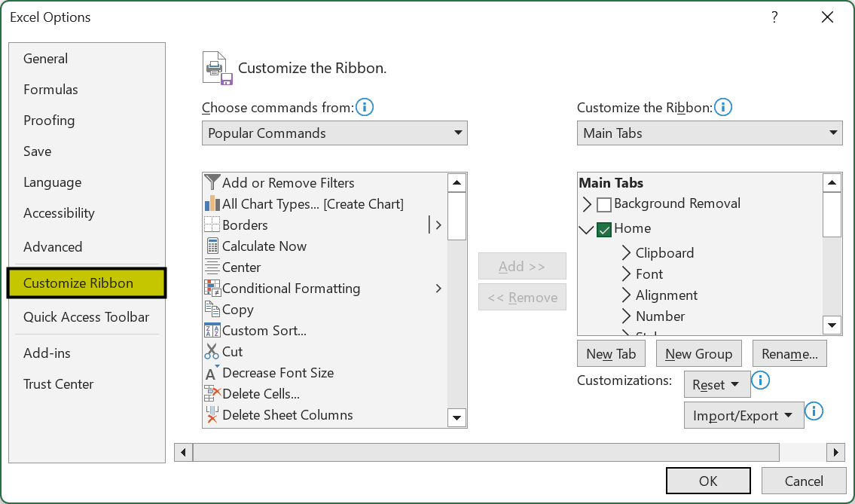
Task: Click the Add >> button
Action: (x=522, y=266)
